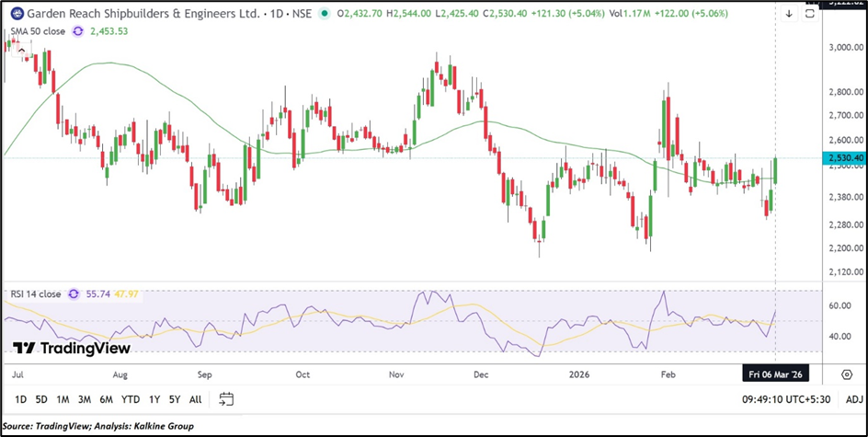Select the YTD time range
The image size is (868, 437).
pos(131,399)
